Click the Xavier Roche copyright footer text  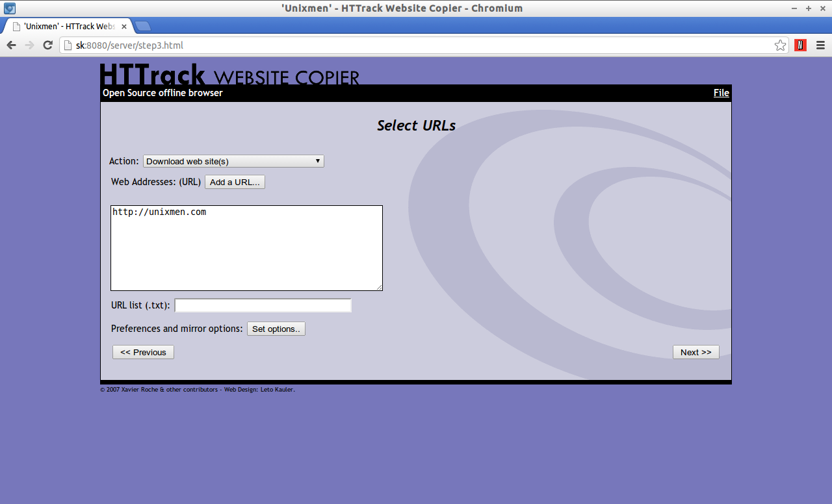pos(198,390)
